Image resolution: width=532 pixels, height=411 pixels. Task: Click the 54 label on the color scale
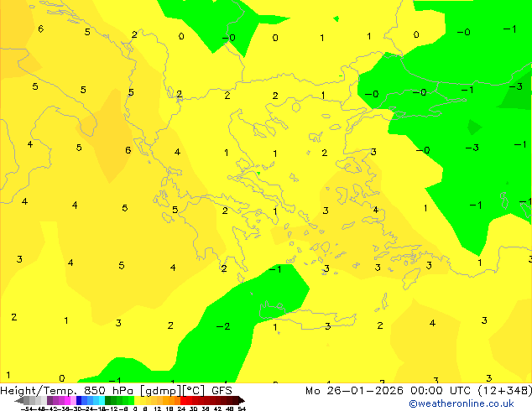[x=242, y=409]
